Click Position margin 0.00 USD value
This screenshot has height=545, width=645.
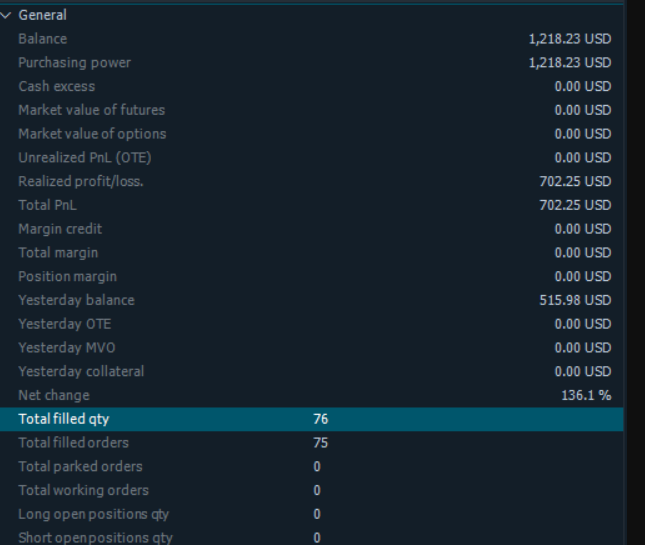(x=583, y=276)
